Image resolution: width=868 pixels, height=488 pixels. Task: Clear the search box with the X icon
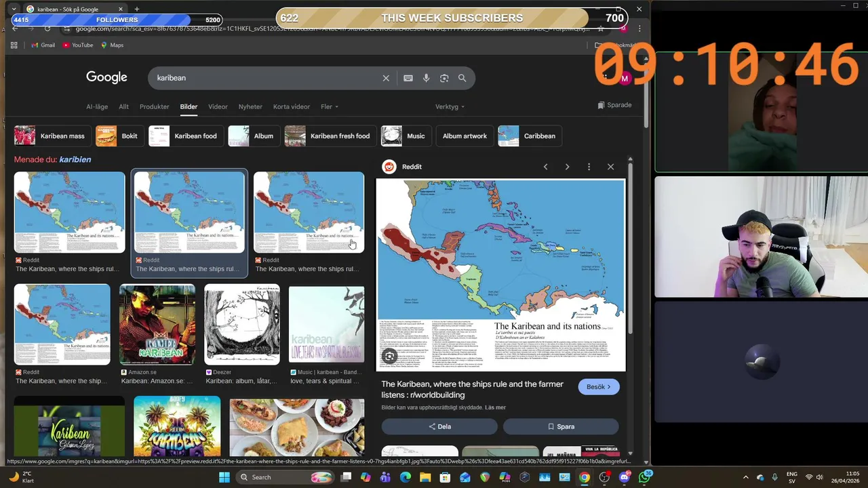coord(386,78)
